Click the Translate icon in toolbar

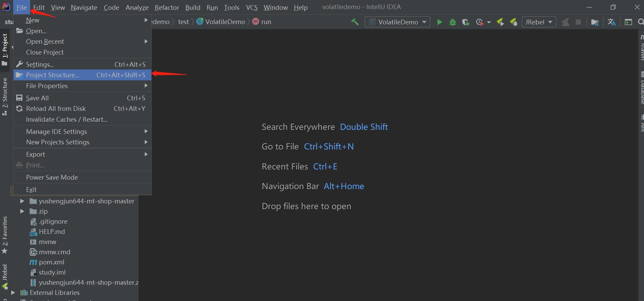pos(611,22)
